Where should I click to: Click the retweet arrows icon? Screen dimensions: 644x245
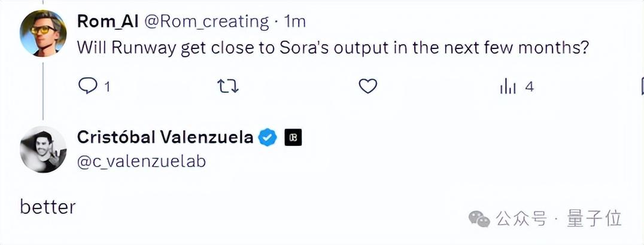click(227, 87)
